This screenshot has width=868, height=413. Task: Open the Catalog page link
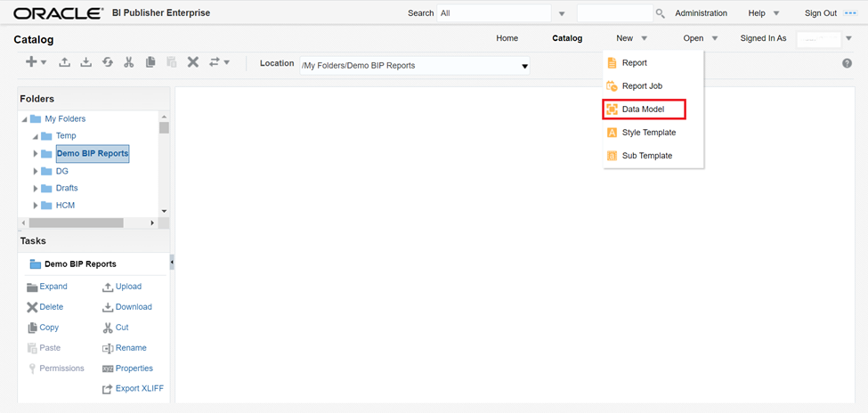point(567,38)
